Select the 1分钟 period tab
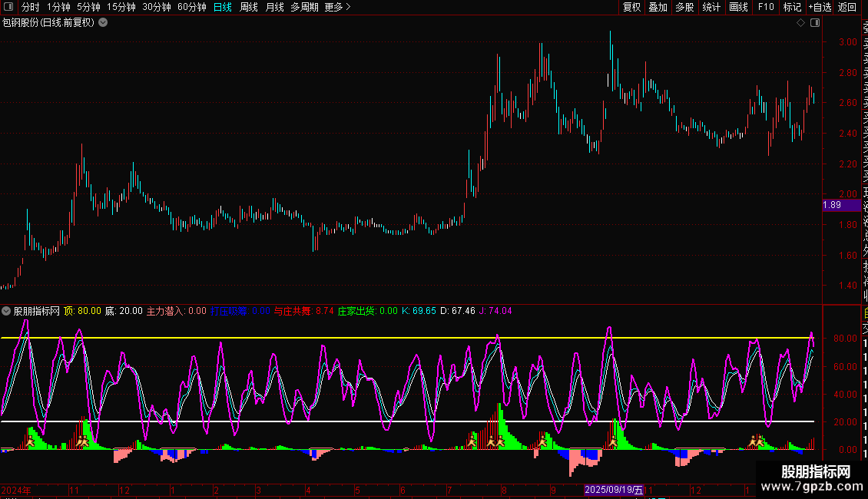868x499 pixels. (x=58, y=7)
